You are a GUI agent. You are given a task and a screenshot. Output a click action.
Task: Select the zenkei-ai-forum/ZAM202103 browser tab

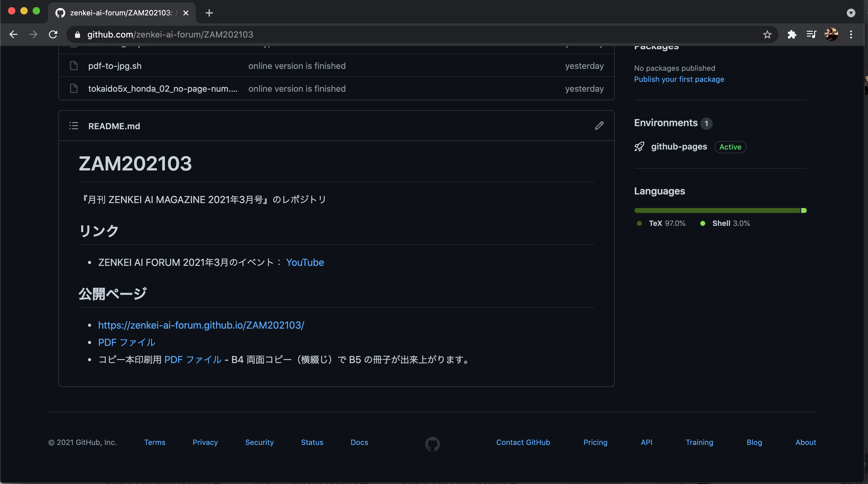(x=121, y=13)
